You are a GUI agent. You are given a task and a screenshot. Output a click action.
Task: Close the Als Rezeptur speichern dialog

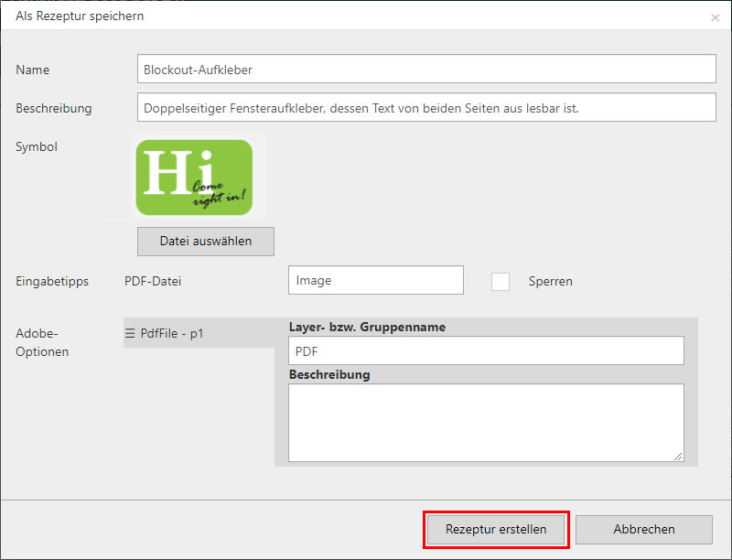point(715,17)
